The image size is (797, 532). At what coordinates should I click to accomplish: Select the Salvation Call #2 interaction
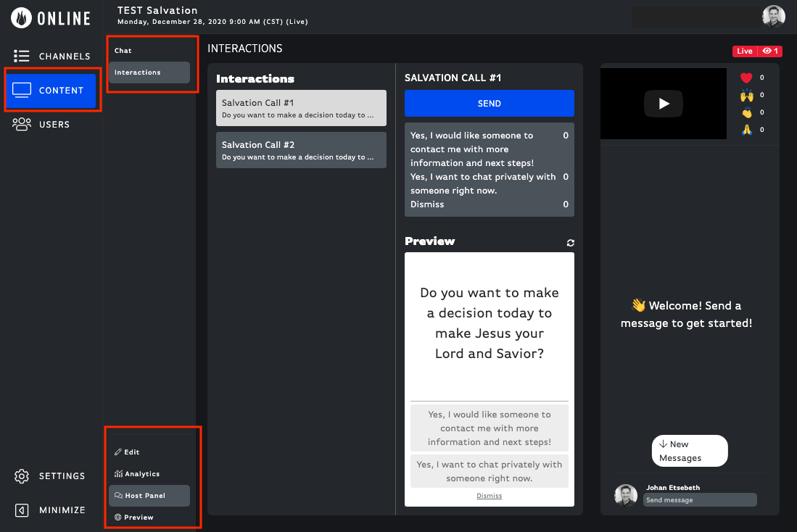301,150
